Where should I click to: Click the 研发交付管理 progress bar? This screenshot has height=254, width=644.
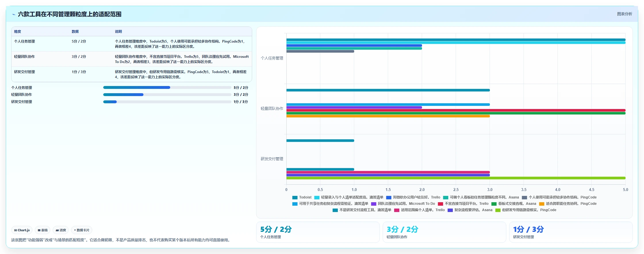[167, 102]
